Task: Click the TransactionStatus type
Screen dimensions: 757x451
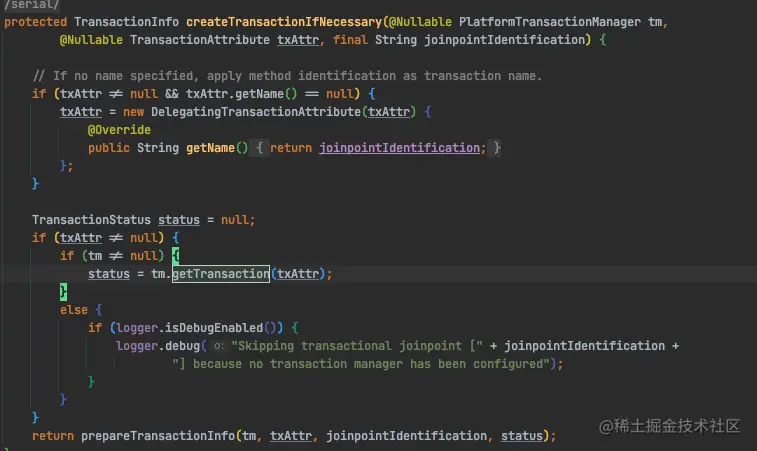Action: (x=91, y=220)
